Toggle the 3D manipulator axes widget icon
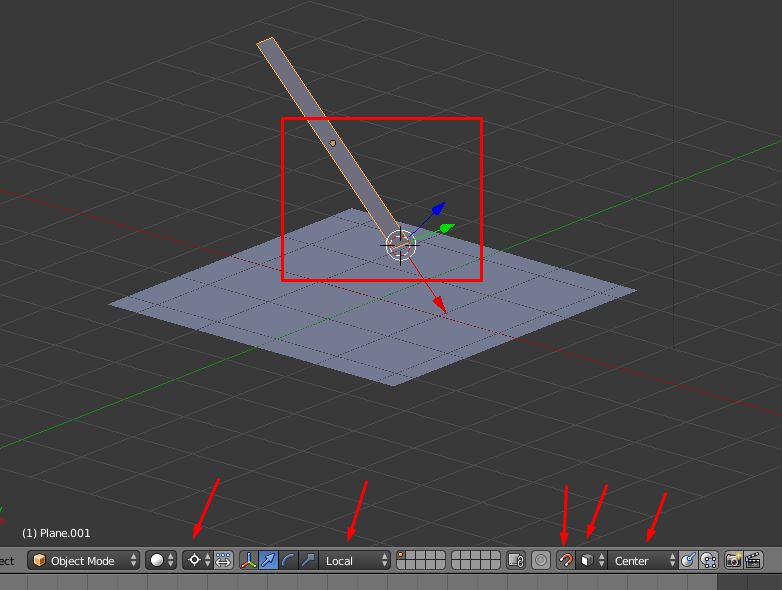The width and height of the screenshot is (782, 590). (249, 560)
